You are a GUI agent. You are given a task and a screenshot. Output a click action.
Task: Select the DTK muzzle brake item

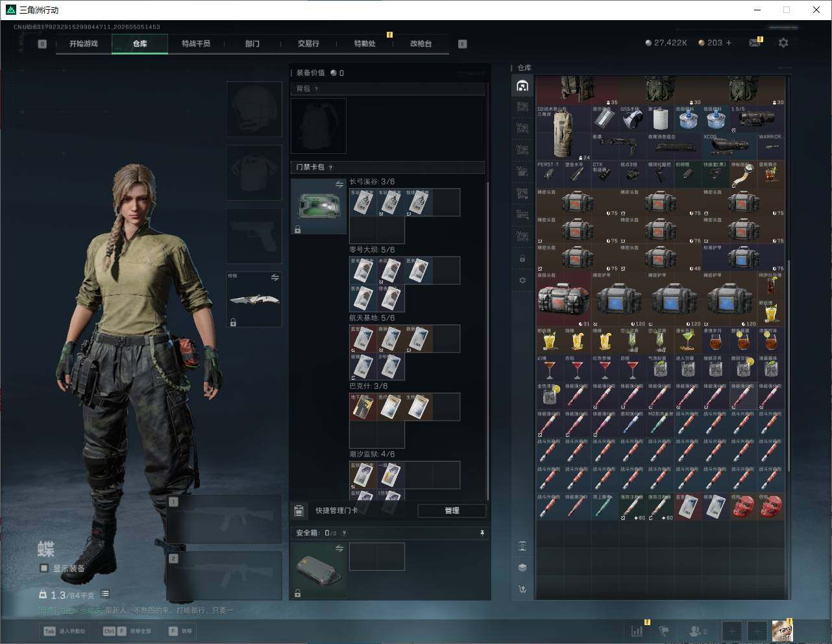[x=605, y=174]
